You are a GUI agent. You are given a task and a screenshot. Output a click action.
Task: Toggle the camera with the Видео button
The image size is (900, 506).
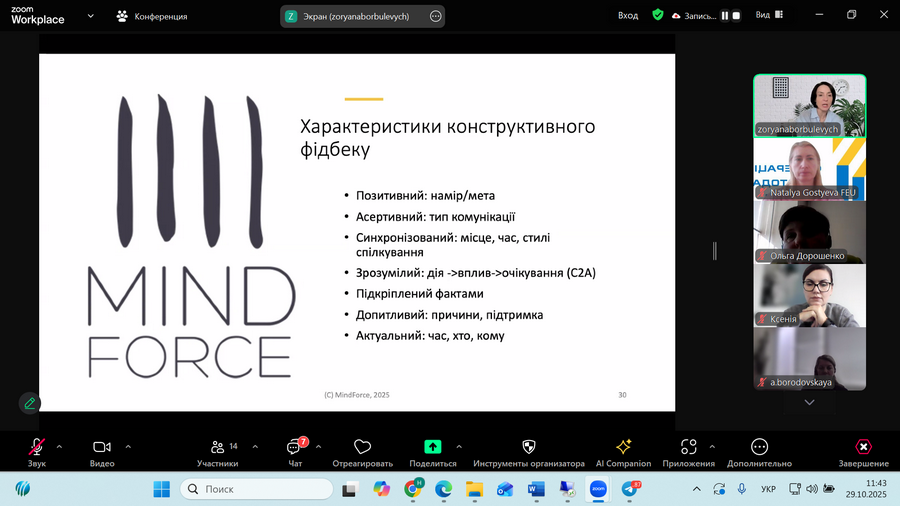pos(102,447)
